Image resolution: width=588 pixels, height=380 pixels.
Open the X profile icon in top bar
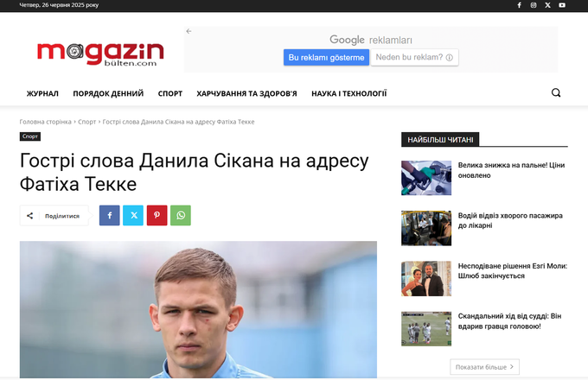pos(547,5)
